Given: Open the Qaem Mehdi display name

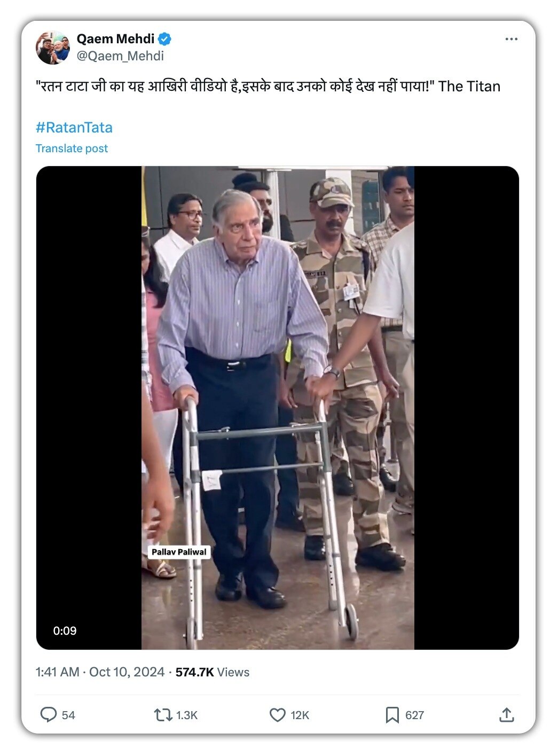Looking at the screenshot, I should [115, 39].
